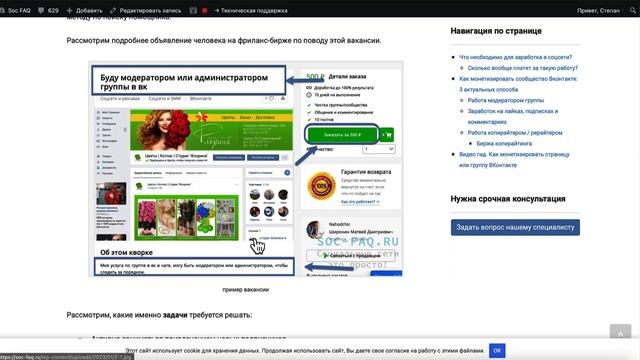Open Заработок на лайках, подписках и комментариях
The height and width of the screenshot is (360, 640).
click(x=513, y=116)
